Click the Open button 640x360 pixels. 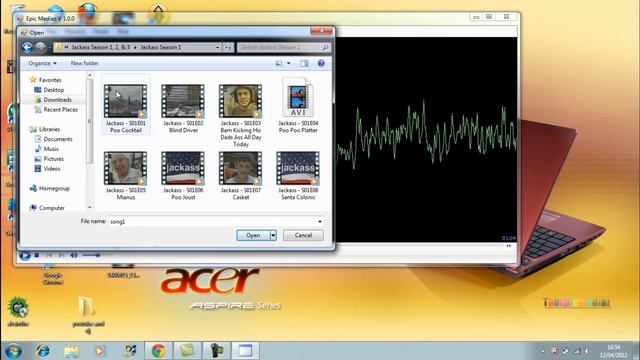(x=253, y=235)
